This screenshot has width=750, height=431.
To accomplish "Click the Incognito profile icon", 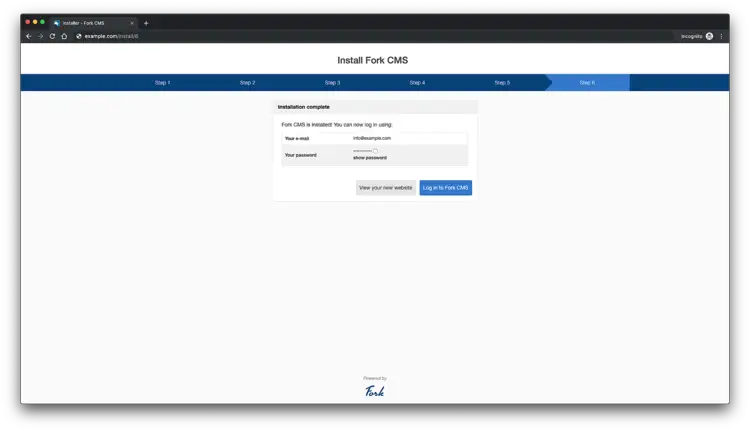I will (709, 36).
